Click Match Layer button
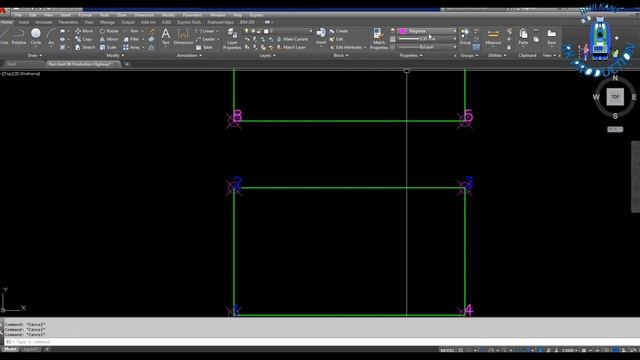The height and width of the screenshot is (360, 640). [291, 47]
